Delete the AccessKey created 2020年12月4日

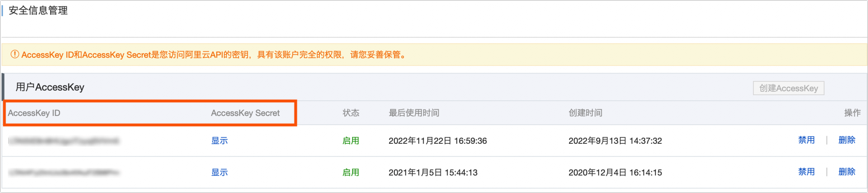pyautogui.click(x=846, y=172)
